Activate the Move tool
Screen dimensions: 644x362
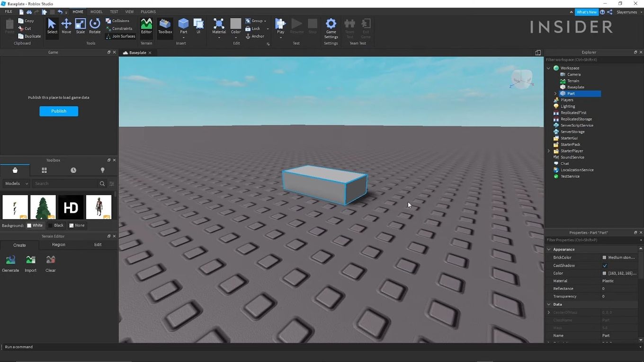coord(66,26)
